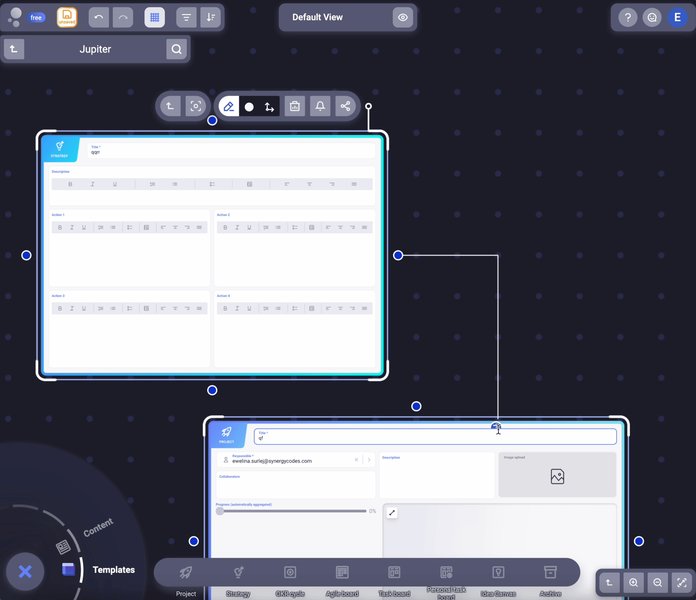Open the image upload placeholder

(x=557, y=474)
